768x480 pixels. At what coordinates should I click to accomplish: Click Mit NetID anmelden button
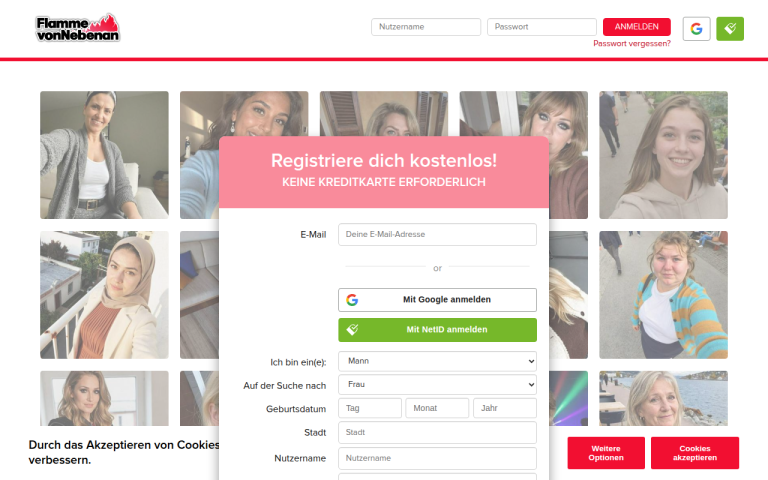(437, 330)
